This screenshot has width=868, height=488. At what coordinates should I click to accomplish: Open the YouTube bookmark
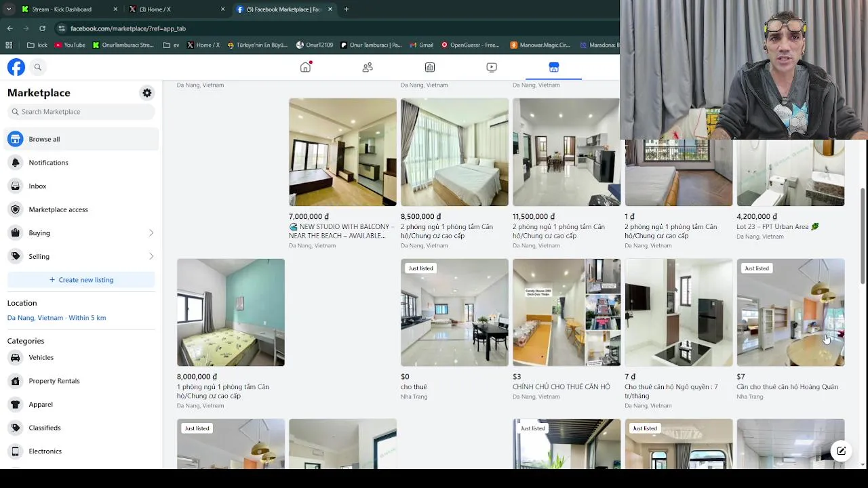click(70, 45)
